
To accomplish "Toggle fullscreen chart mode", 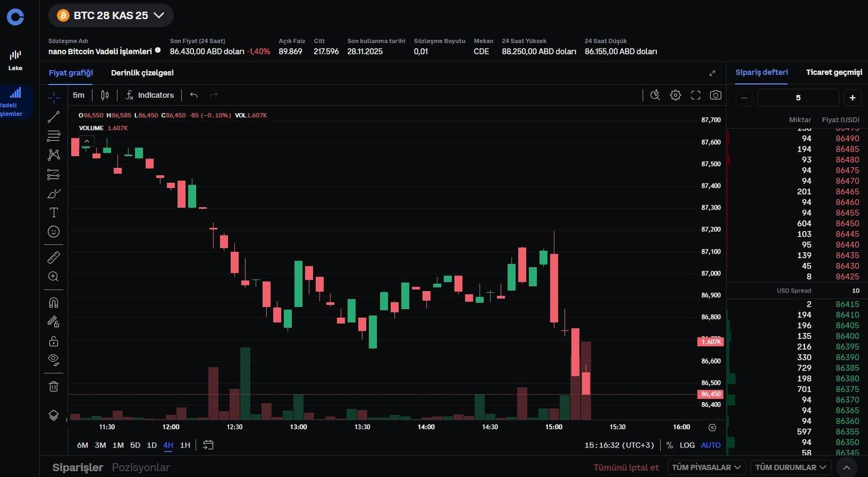I will [696, 95].
